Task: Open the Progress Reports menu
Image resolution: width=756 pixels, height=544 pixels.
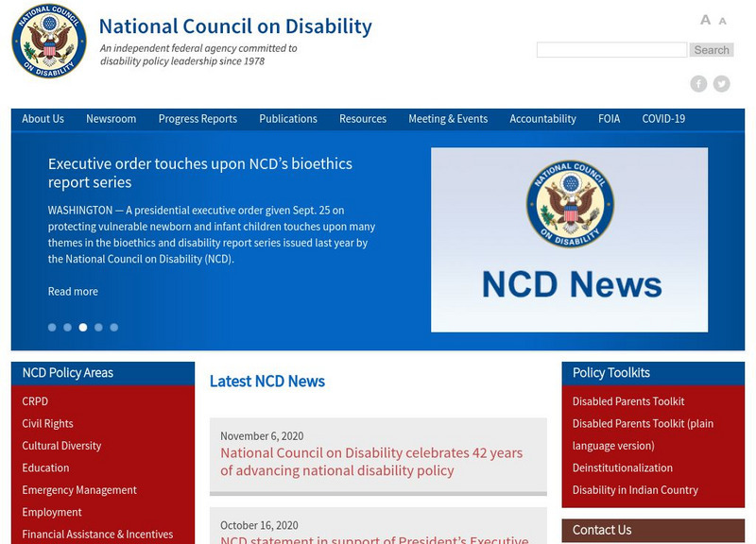Action: tap(198, 119)
